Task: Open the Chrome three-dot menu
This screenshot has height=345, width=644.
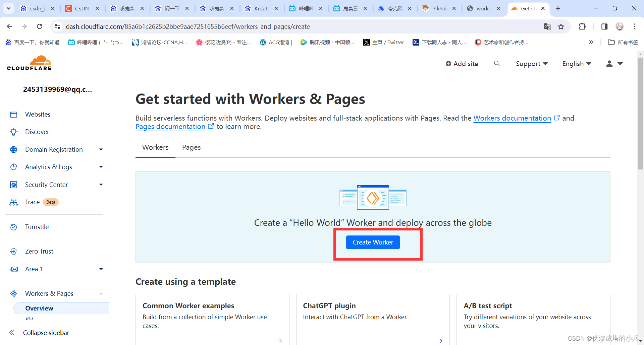Action: click(635, 26)
